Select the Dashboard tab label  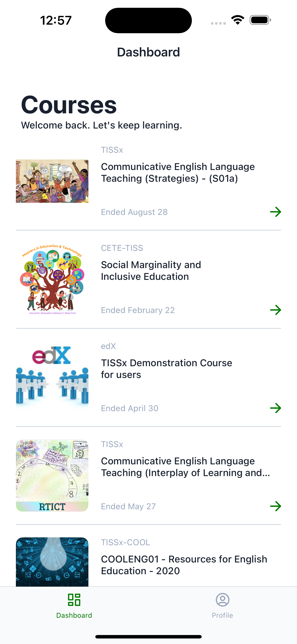(74, 615)
